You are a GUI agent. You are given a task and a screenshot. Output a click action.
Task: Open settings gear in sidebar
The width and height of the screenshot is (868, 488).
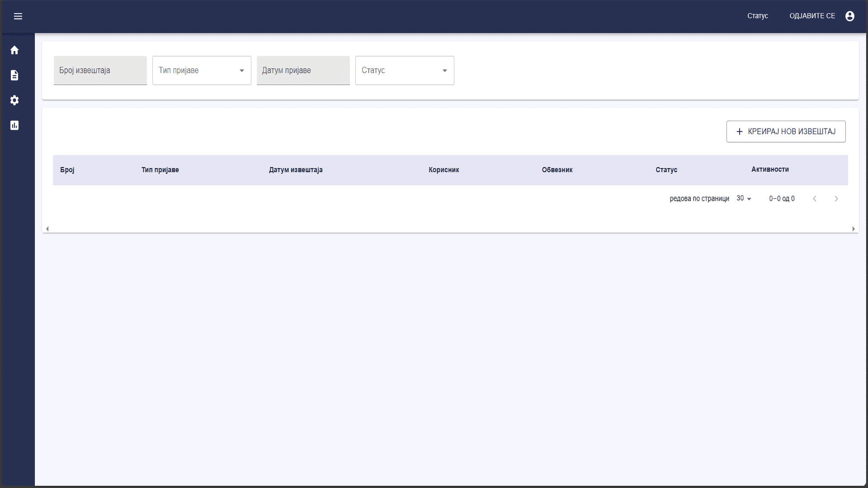14,100
